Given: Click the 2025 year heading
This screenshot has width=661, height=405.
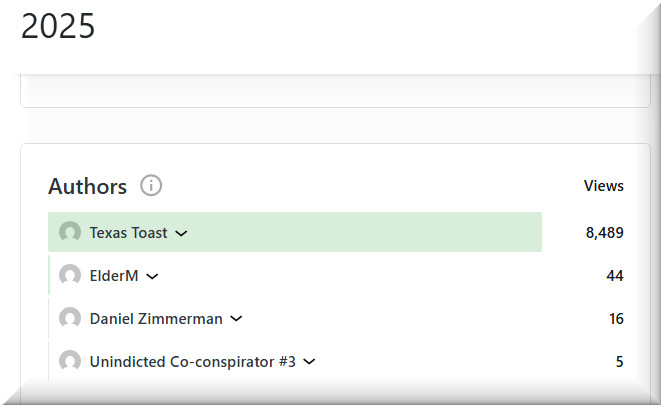Looking at the screenshot, I should pos(58,27).
